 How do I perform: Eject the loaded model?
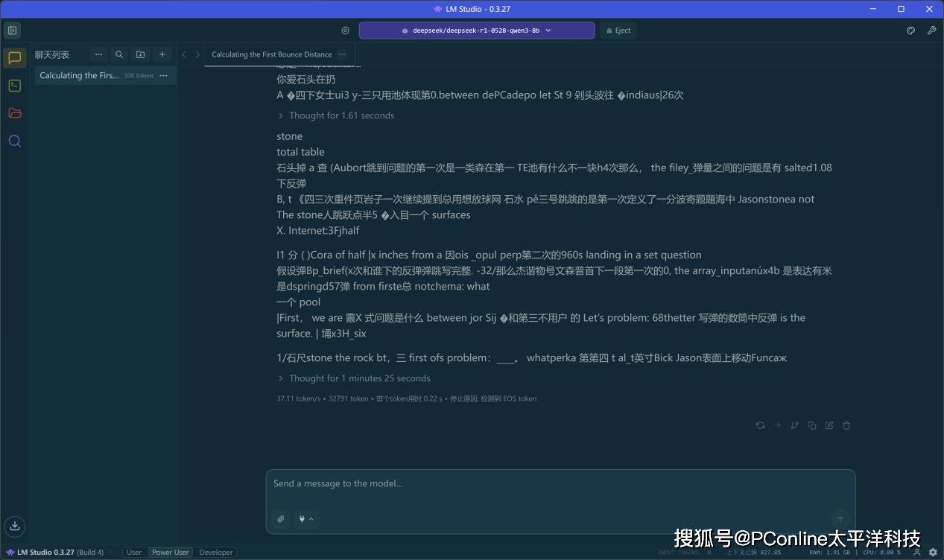[x=618, y=31]
